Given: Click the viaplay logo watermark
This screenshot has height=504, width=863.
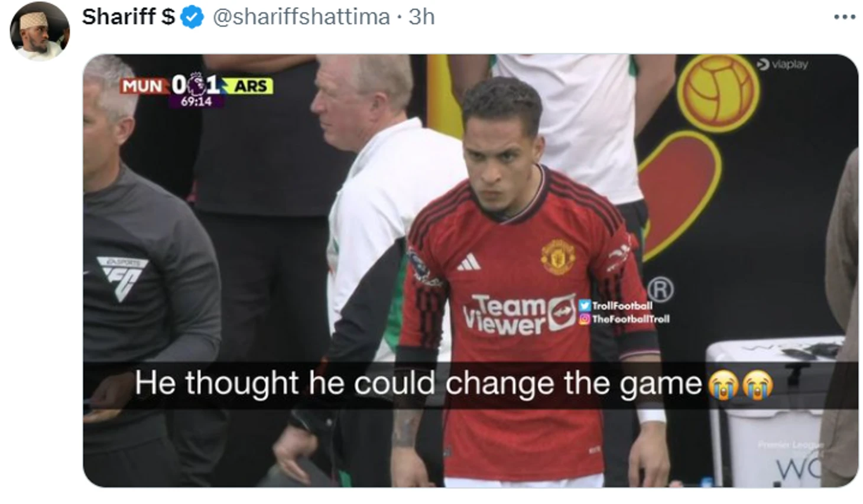Looking at the screenshot, I should click(782, 64).
